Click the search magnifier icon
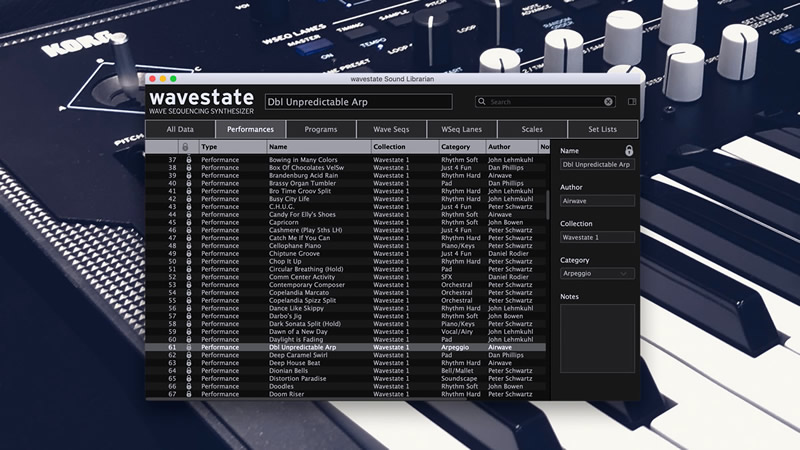 pyautogui.click(x=482, y=102)
